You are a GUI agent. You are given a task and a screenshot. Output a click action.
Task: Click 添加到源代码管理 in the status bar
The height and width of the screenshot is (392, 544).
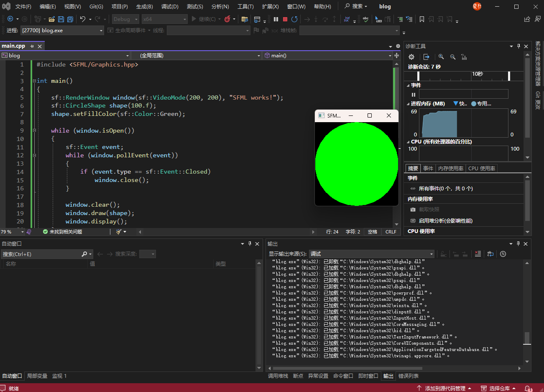click(x=445, y=388)
